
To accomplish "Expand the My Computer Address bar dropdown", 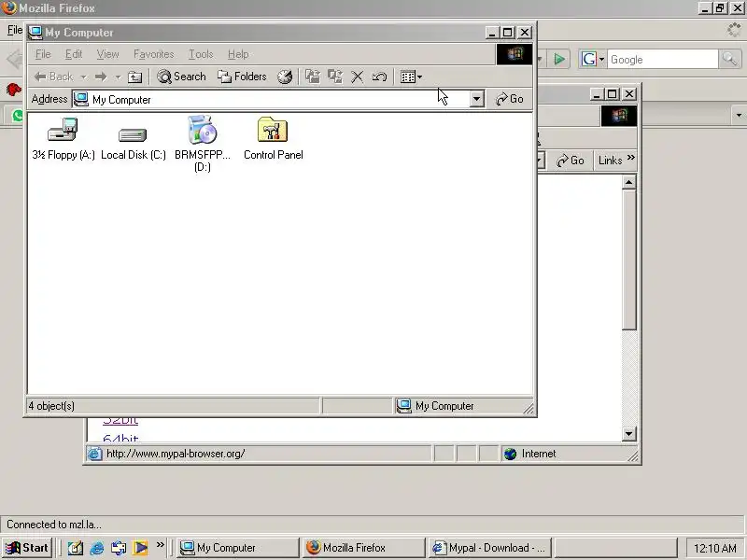I will point(476,99).
